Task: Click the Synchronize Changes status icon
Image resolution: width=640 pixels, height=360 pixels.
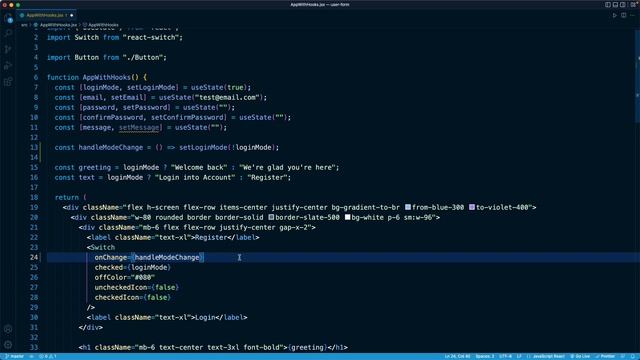Action: pos(31,356)
